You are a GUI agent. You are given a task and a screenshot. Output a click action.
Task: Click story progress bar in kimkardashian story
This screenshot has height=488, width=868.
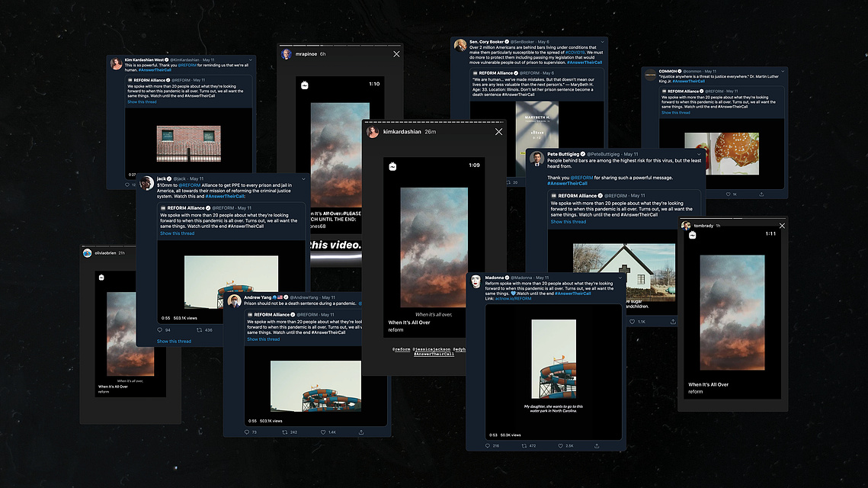(434, 122)
